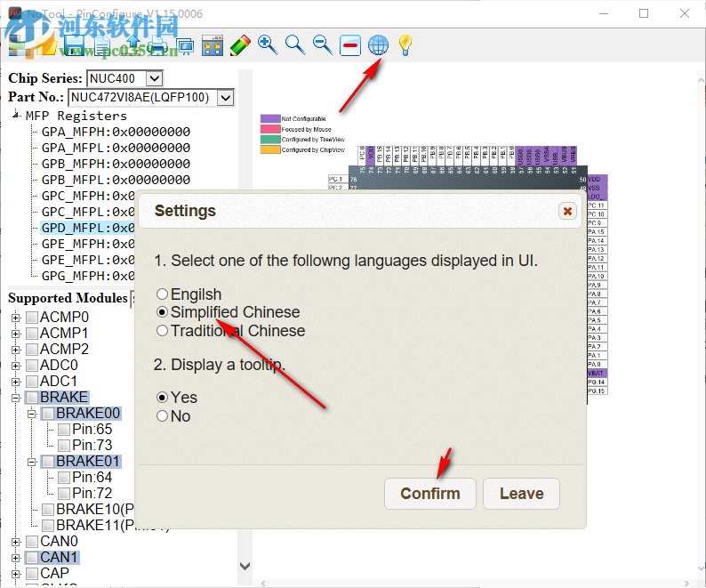Check the BRAKE10 checkbox
Screen dimensions: 706x588
(x=48, y=510)
